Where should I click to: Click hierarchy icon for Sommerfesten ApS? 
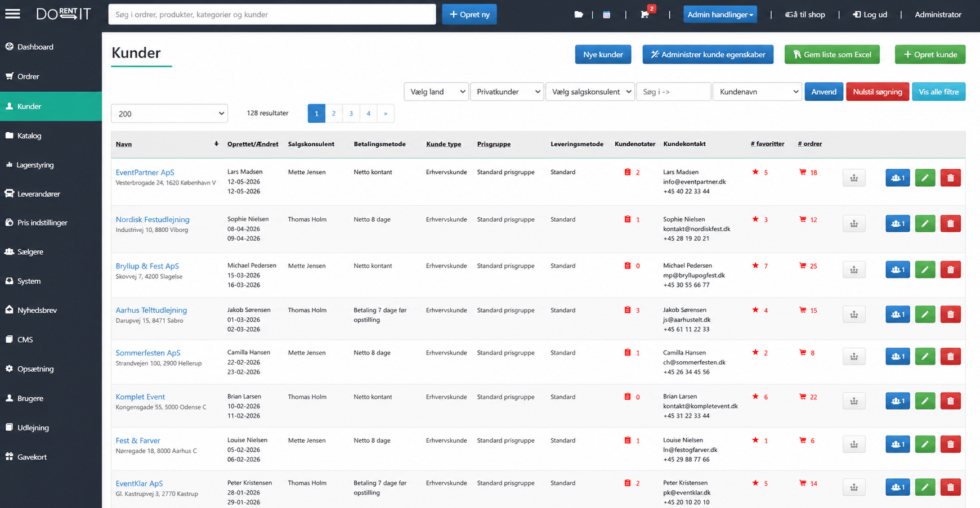(x=854, y=357)
